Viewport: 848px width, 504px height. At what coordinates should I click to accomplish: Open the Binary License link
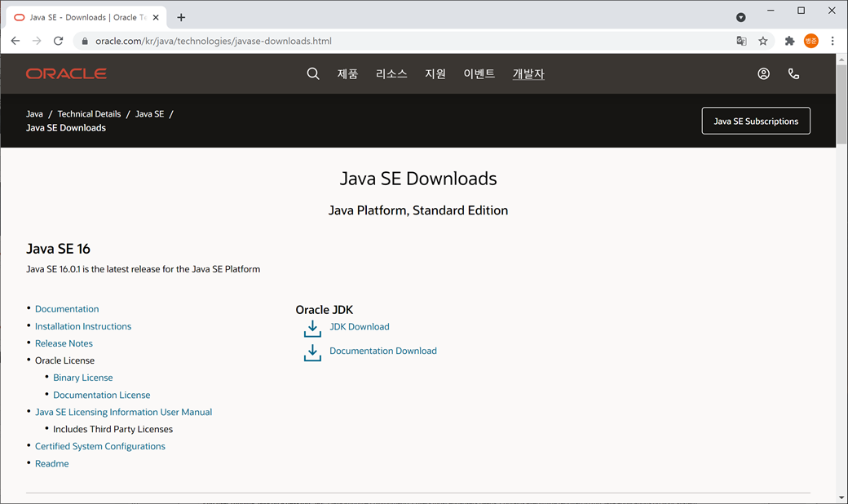coord(82,378)
